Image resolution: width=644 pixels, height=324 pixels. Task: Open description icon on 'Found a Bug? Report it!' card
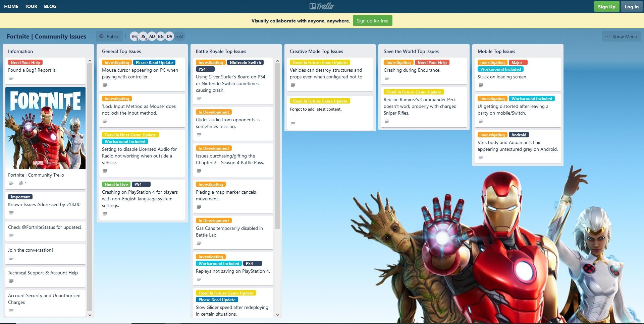11,78
